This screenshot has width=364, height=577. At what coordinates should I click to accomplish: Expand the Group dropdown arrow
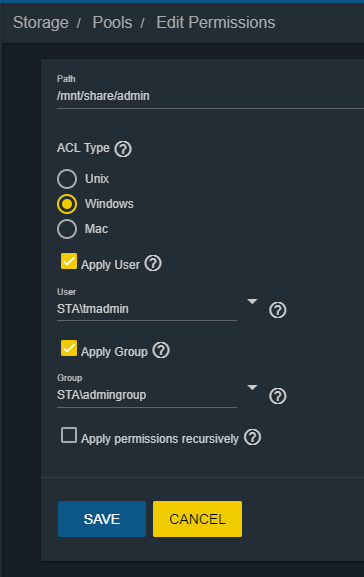point(252,387)
